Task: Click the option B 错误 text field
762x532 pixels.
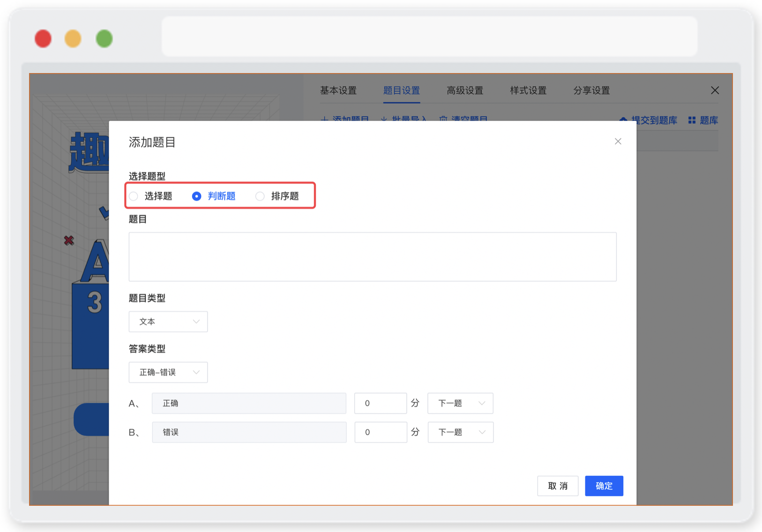Action: pos(249,432)
